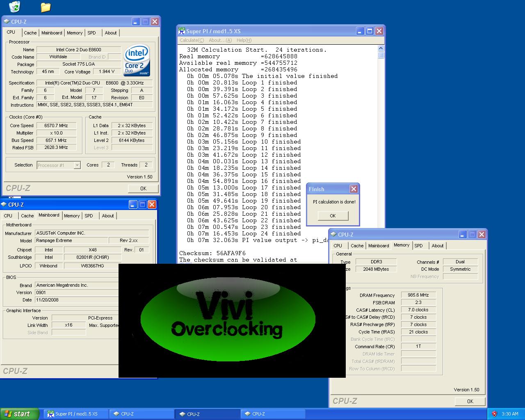The image size is (525, 420).
Task: Activate the first CPU-Z taskbar button
Action: pos(142,414)
